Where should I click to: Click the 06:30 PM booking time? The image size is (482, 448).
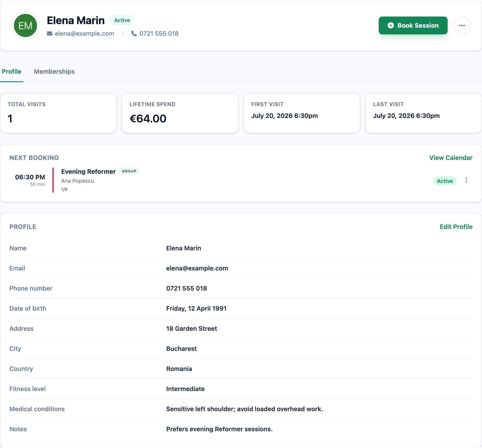point(30,177)
